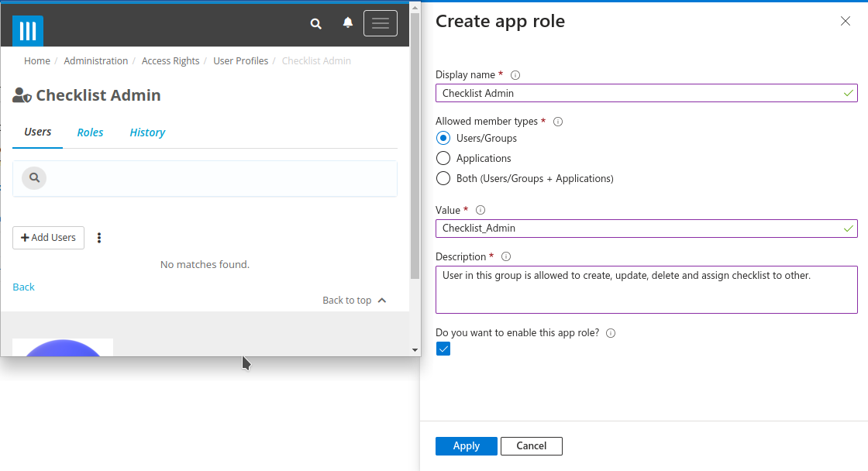Screen dimensions: 868x471
Task: Go to Access Rights breadcrumb
Action: pos(170,61)
